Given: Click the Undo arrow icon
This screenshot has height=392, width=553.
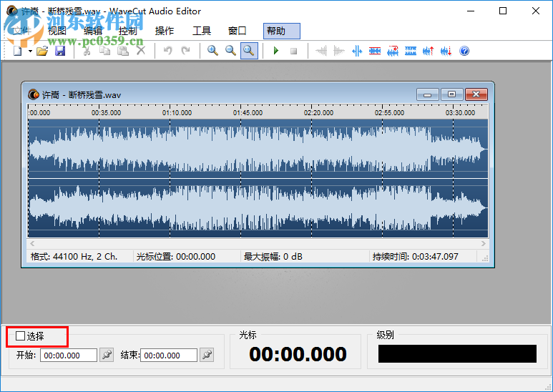Looking at the screenshot, I should click(x=168, y=51).
